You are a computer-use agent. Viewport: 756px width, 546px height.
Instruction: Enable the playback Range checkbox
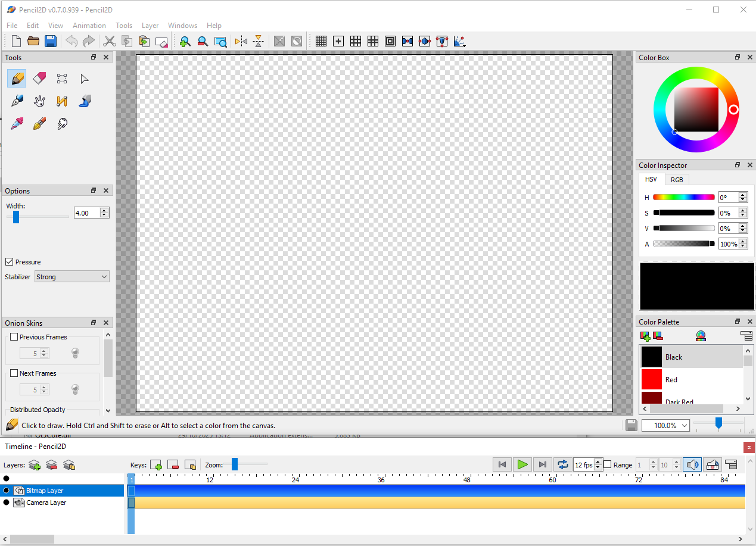608,465
